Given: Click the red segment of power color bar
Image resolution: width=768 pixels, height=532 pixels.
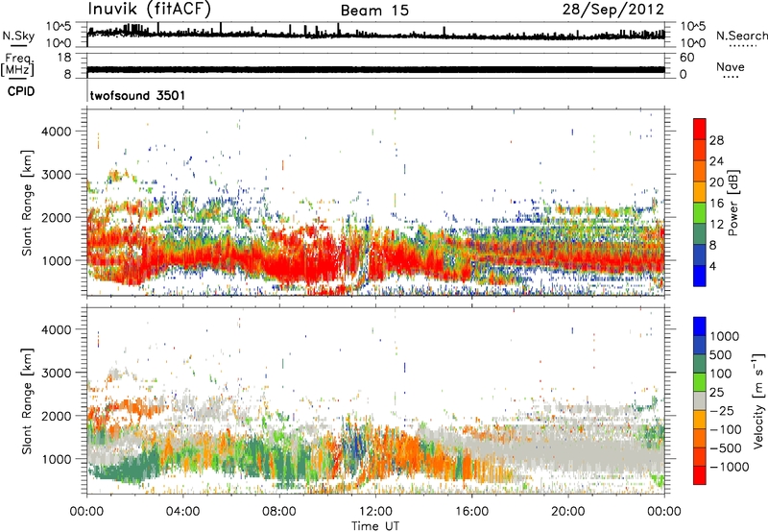Looking at the screenshot, I should (x=700, y=130).
